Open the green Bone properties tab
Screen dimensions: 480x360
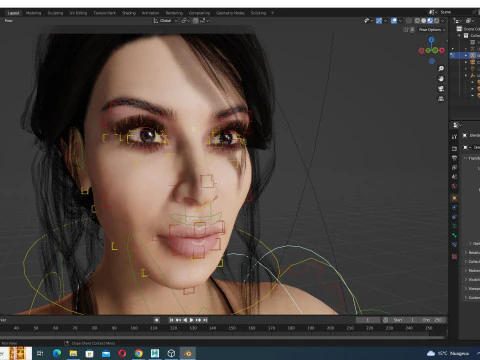point(454,235)
